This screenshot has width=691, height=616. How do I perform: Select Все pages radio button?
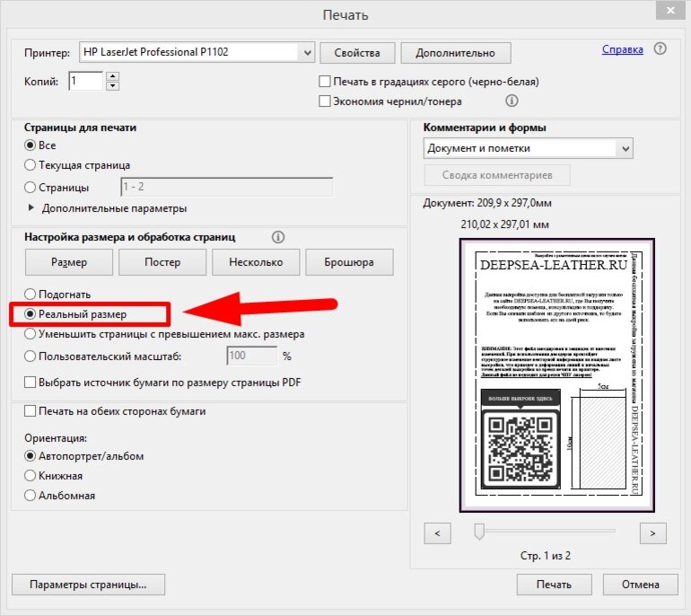(30, 145)
